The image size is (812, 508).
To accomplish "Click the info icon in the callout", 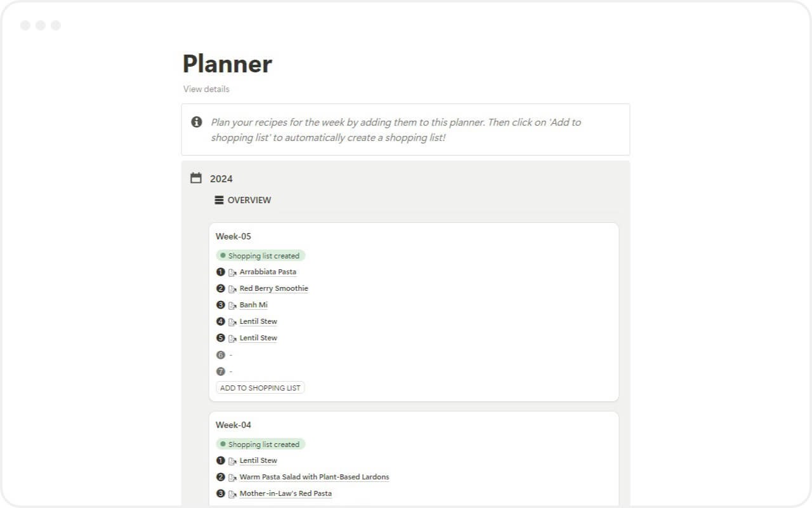I will [197, 122].
